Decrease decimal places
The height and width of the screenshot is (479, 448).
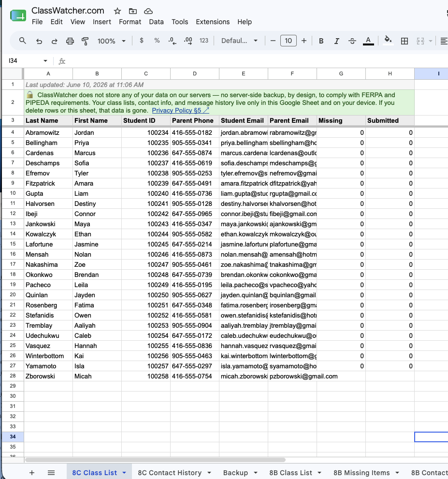172,41
